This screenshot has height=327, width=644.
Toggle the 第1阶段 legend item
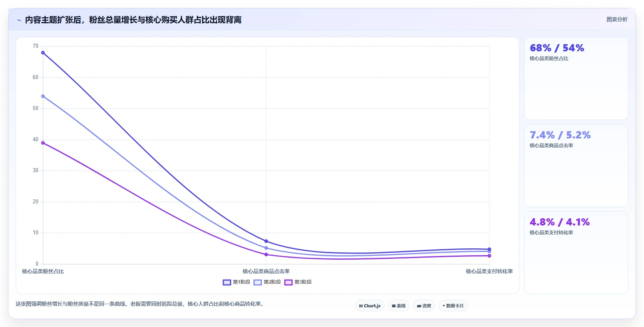pos(237,282)
